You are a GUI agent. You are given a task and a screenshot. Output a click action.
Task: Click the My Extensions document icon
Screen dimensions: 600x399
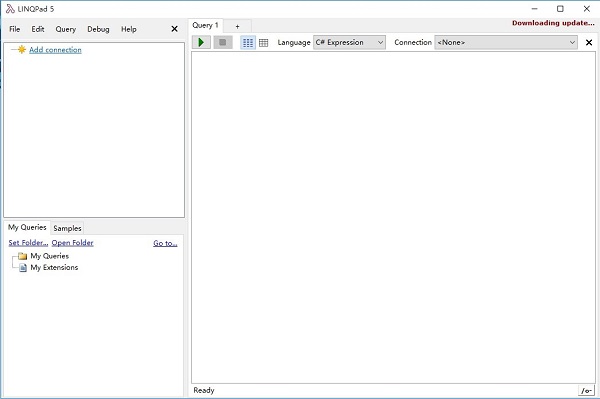click(23, 267)
